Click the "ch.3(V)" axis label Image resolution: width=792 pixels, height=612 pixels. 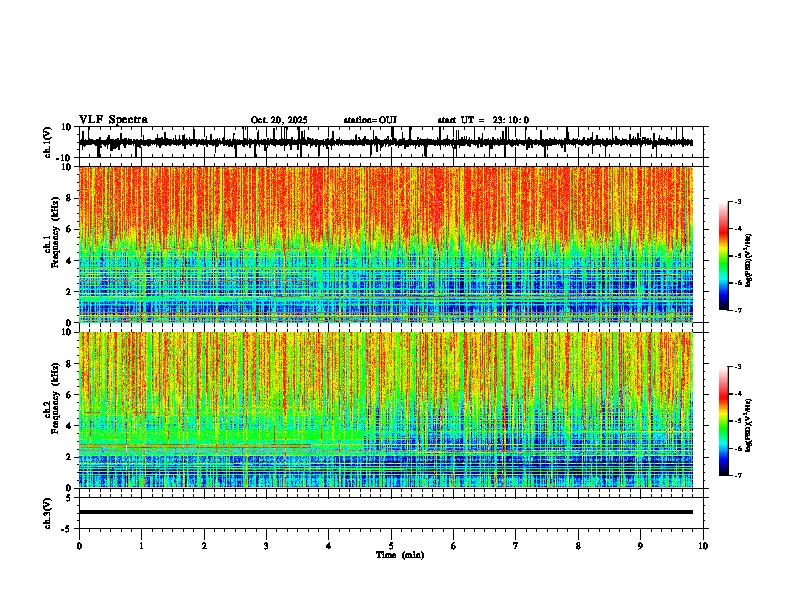[47, 514]
